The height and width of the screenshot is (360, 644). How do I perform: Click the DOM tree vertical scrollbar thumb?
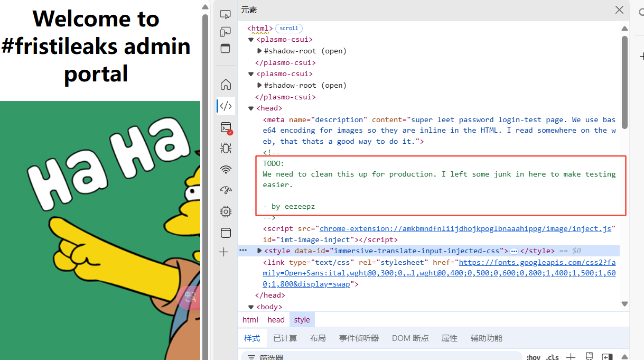tap(625, 82)
